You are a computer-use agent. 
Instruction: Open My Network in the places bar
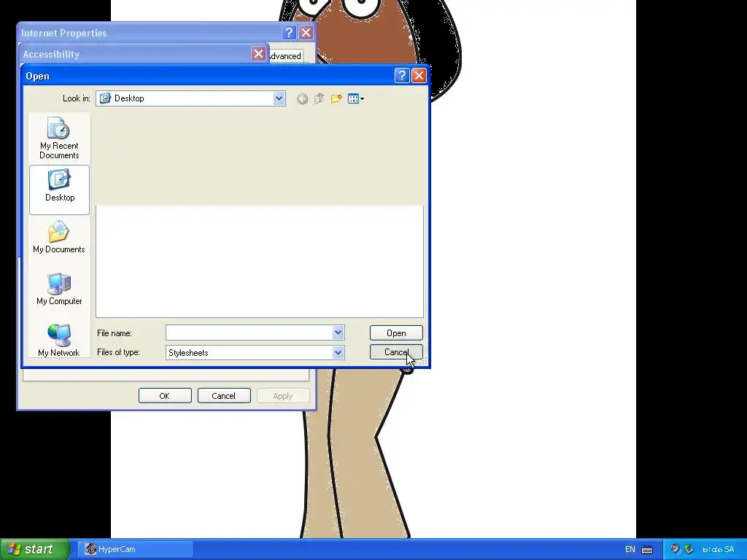pyautogui.click(x=59, y=340)
